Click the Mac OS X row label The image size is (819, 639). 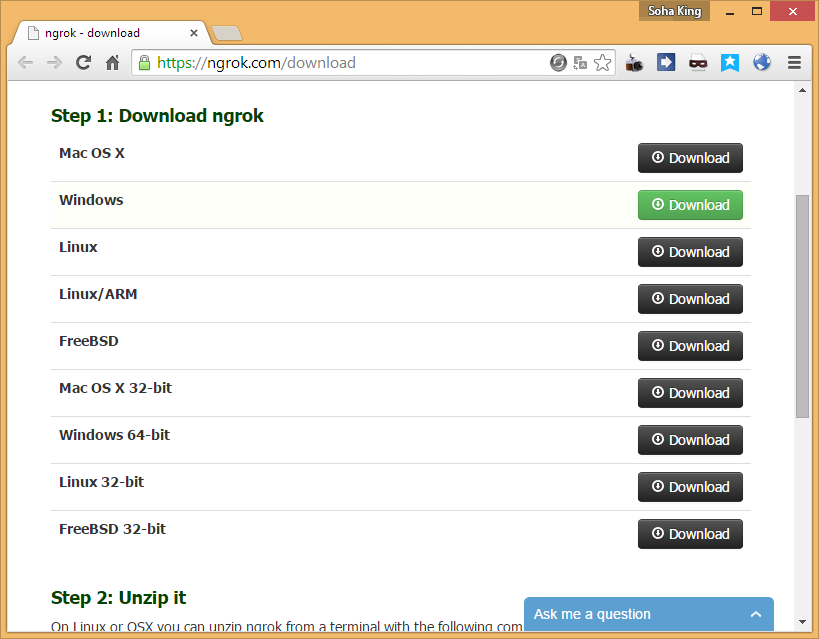coord(92,153)
